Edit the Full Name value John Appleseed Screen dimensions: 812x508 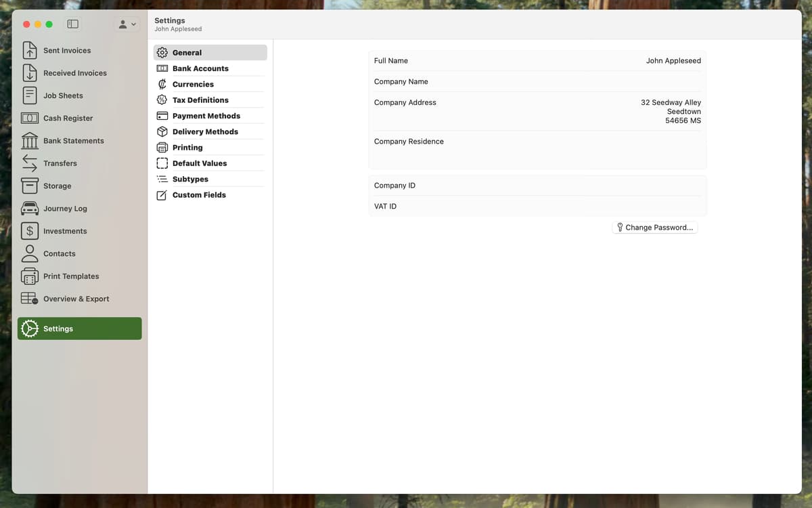[x=673, y=61]
